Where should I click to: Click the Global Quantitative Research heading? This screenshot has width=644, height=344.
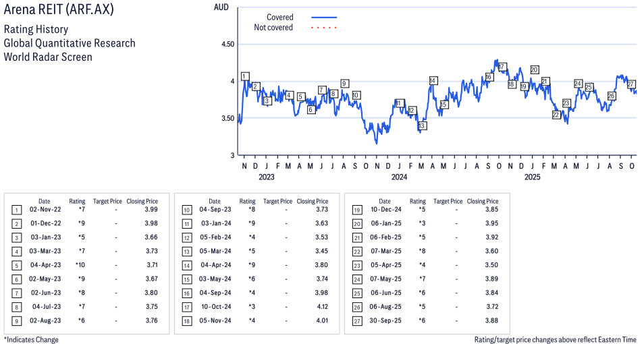coord(70,43)
